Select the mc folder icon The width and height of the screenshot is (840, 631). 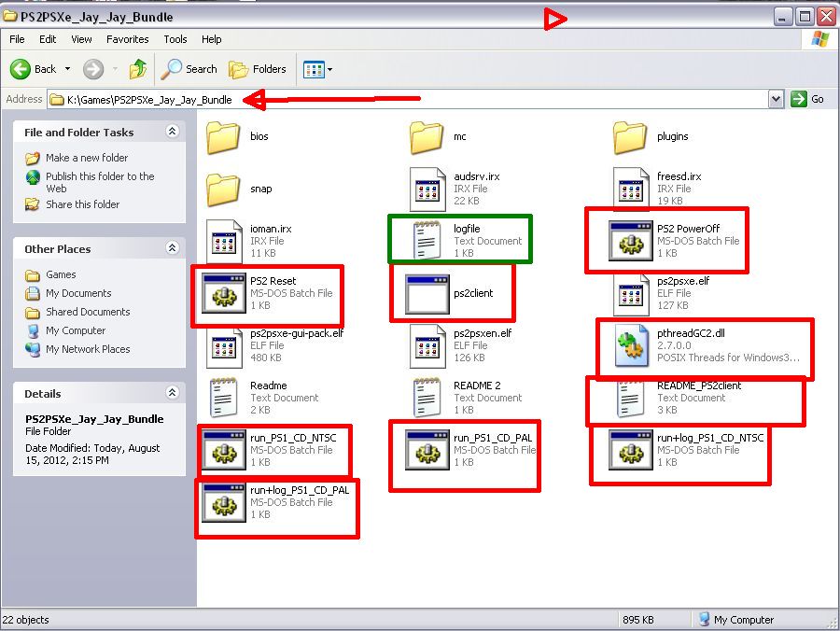click(x=427, y=137)
